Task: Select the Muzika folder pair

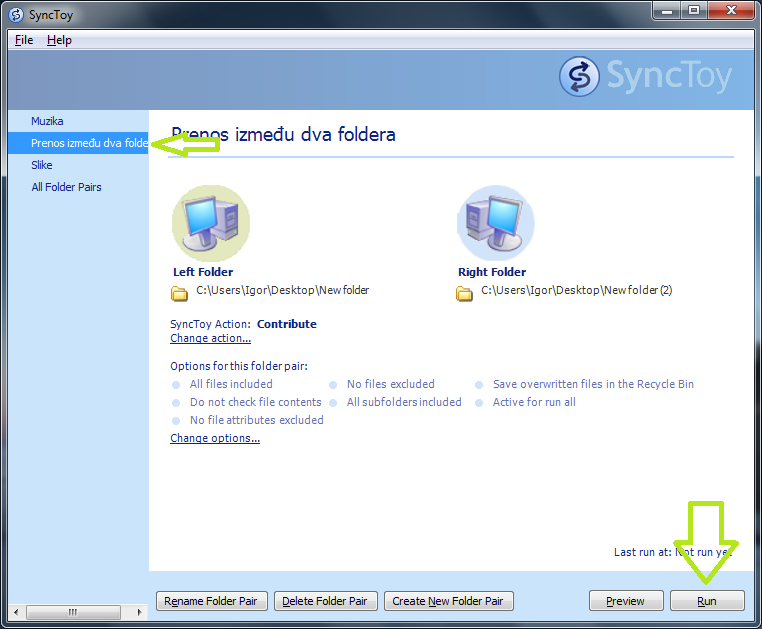Action: [x=47, y=121]
